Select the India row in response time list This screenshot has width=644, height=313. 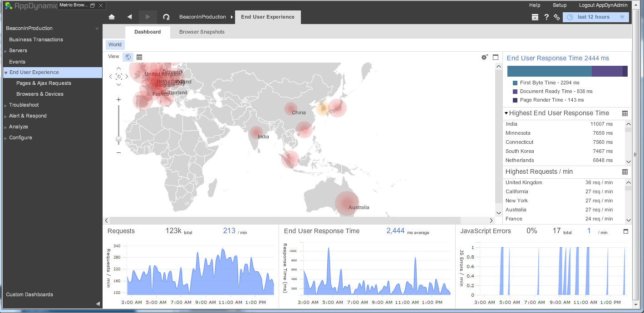[564, 124]
